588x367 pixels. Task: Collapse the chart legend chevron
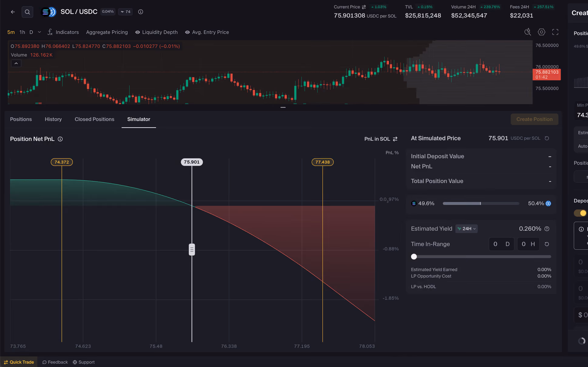(16, 63)
